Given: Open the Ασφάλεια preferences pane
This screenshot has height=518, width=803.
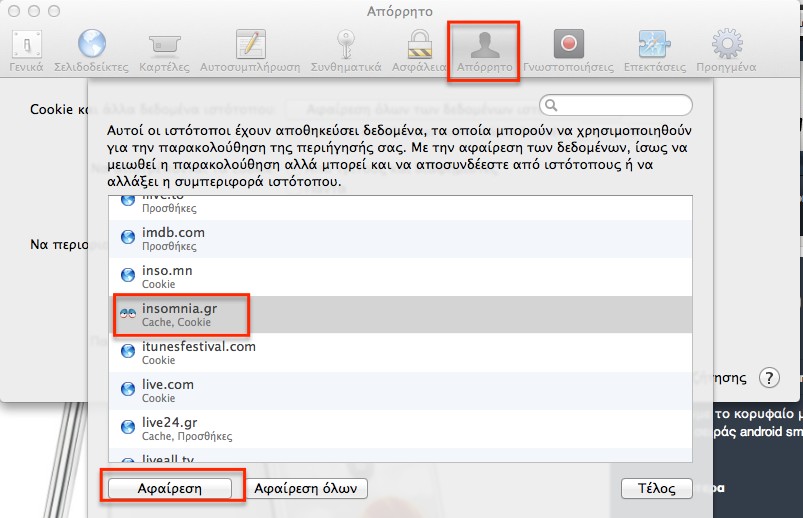Looking at the screenshot, I should click(x=419, y=51).
